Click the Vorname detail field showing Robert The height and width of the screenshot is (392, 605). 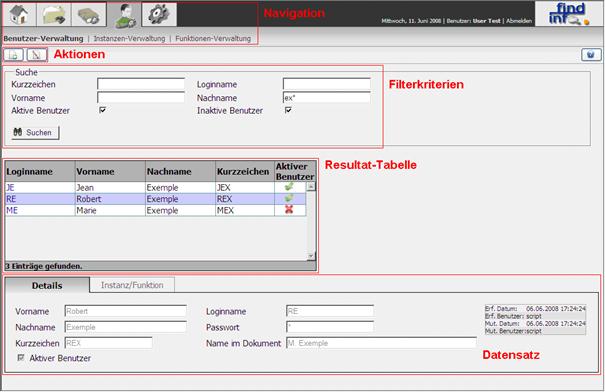125,311
